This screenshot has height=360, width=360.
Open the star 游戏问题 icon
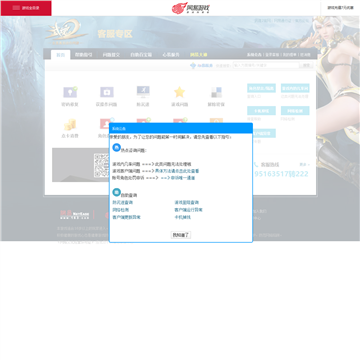[179, 92]
